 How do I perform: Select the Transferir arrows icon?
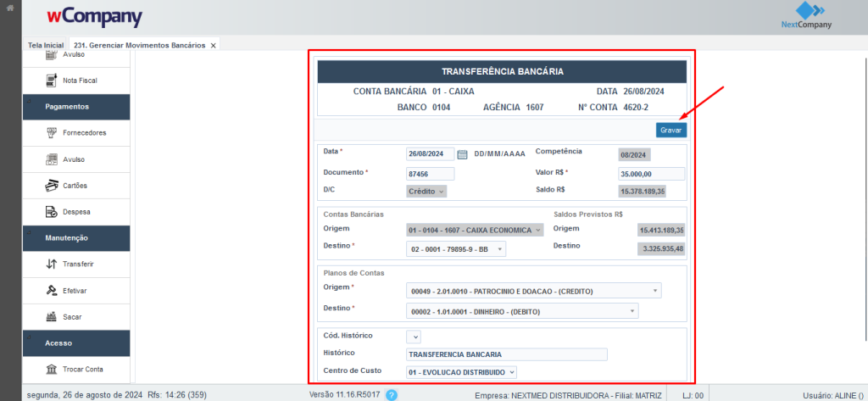pos(52,265)
